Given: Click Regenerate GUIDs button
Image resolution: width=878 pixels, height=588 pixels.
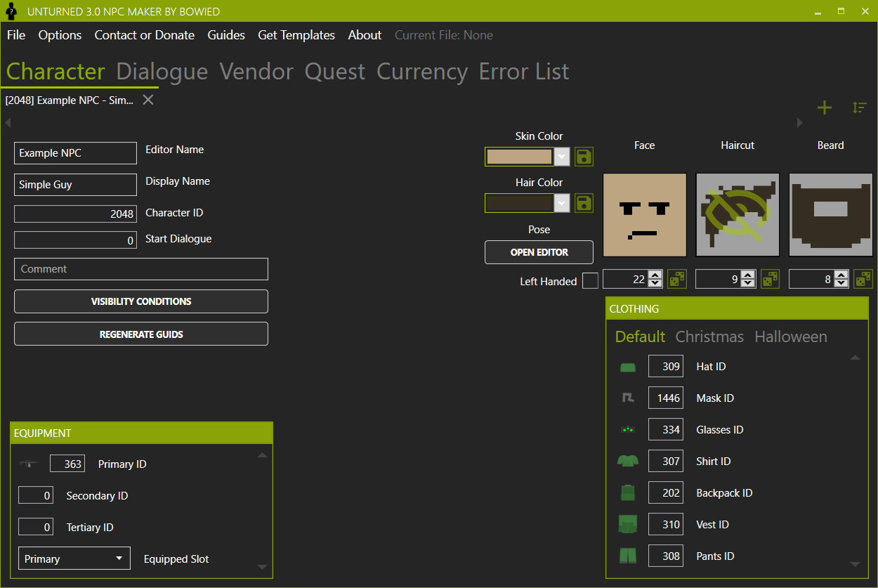Looking at the screenshot, I should click(141, 334).
